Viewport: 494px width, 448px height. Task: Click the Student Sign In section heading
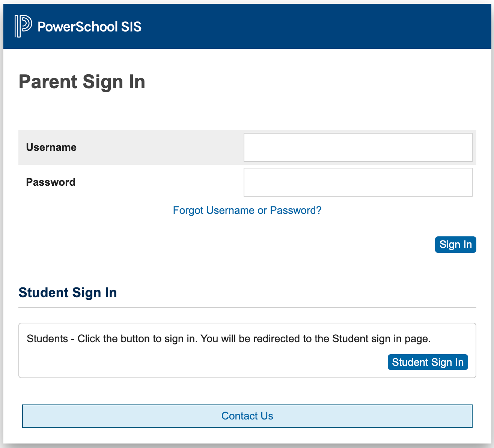68,293
